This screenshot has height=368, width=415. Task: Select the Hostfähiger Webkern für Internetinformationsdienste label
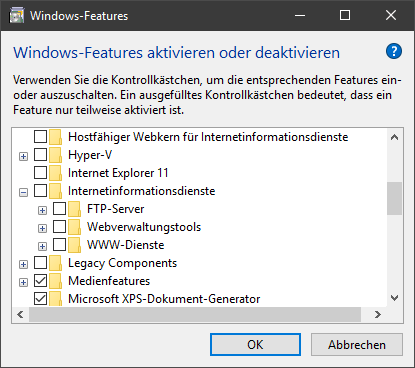(x=208, y=137)
